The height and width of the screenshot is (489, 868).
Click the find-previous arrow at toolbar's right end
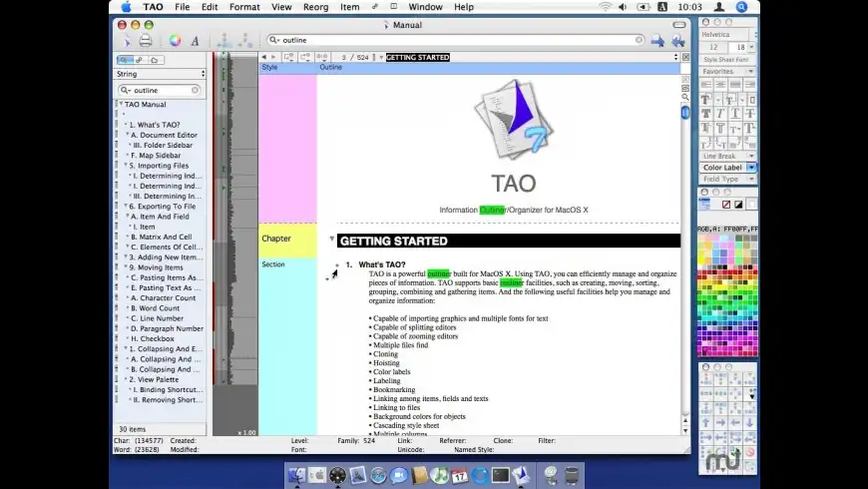coord(678,40)
